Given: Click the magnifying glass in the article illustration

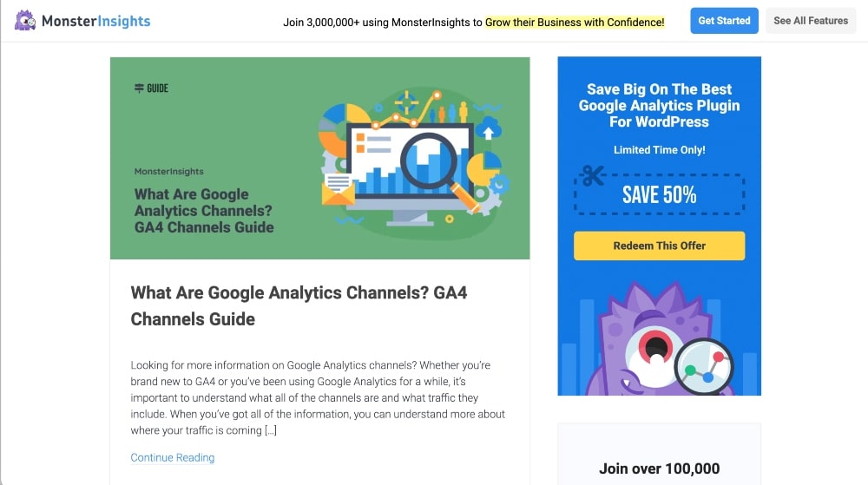Looking at the screenshot, I should pos(431,159).
